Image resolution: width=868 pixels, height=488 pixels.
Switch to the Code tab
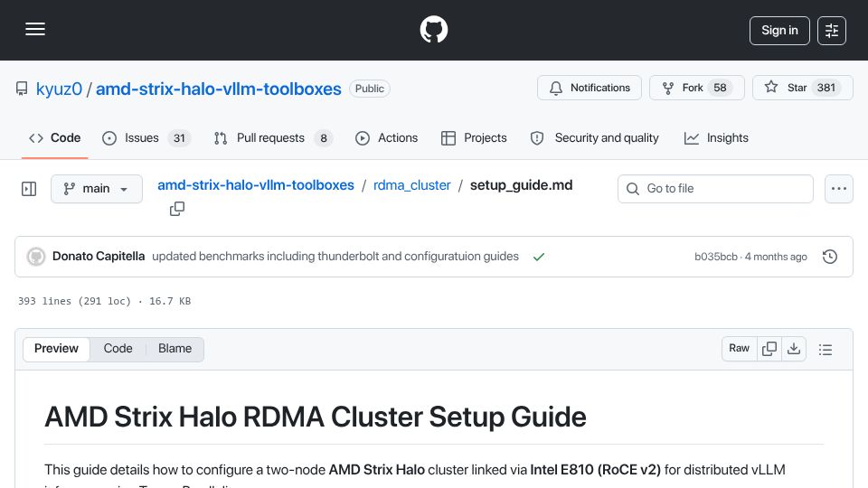tap(55, 137)
